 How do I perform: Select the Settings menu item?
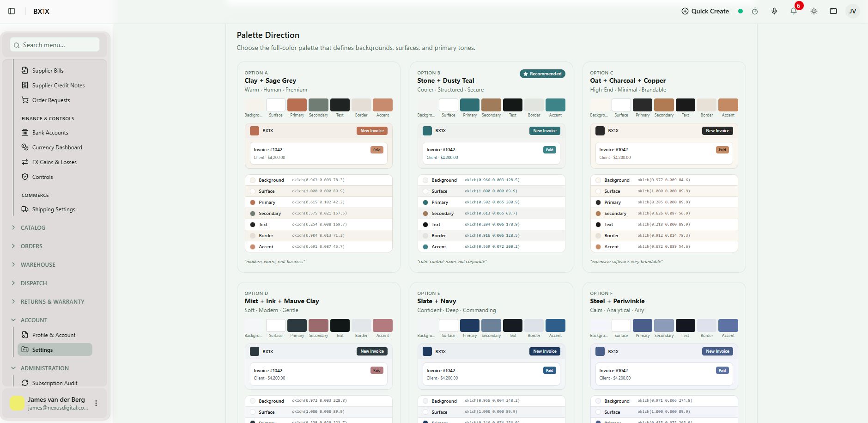click(55, 349)
